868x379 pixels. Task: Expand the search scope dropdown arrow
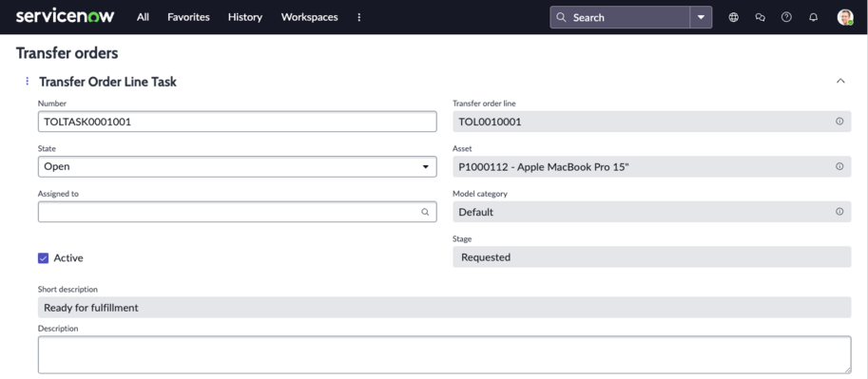pyautogui.click(x=701, y=17)
